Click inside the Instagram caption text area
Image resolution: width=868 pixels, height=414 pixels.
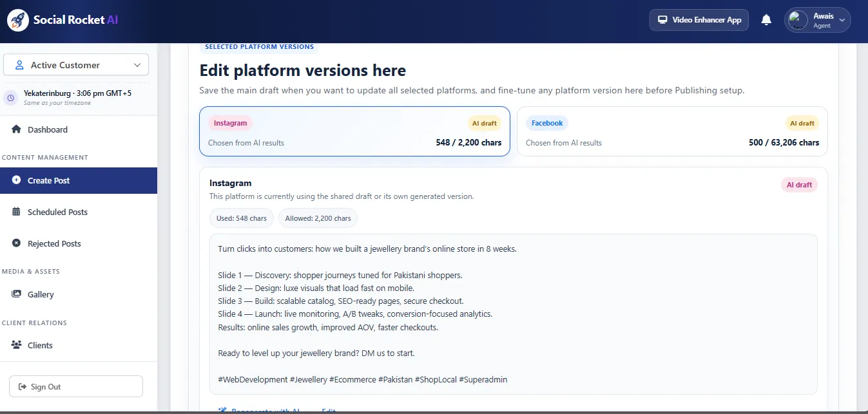coord(513,314)
